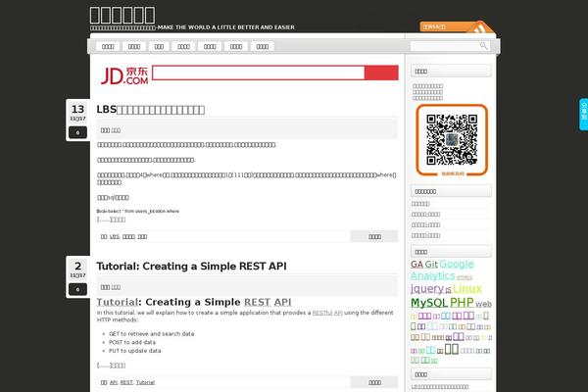Click the underlined Tutorial link in the article heading
The width and height of the screenshot is (588, 392).
(117, 302)
